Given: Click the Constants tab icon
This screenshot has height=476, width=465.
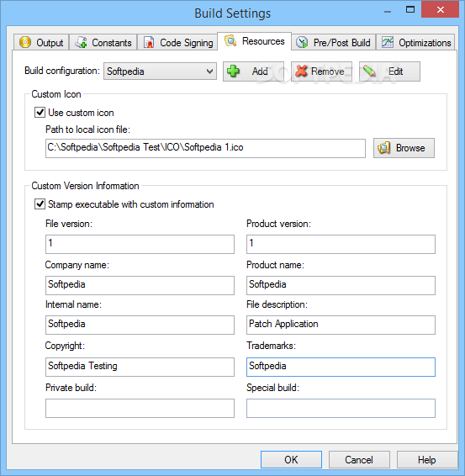Looking at the screenshot, I should click(81, 42).
